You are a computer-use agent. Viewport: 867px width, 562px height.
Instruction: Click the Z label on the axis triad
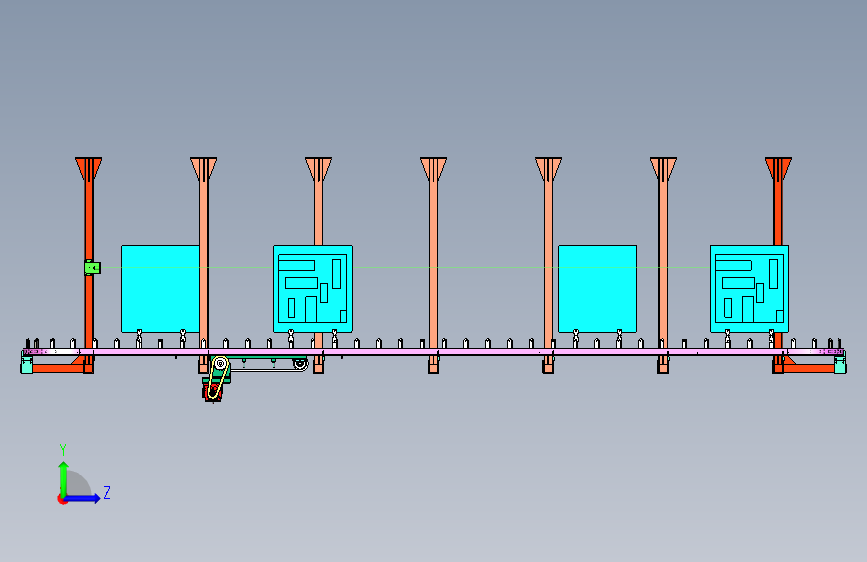pyautogui.click(x=107, y=492)
